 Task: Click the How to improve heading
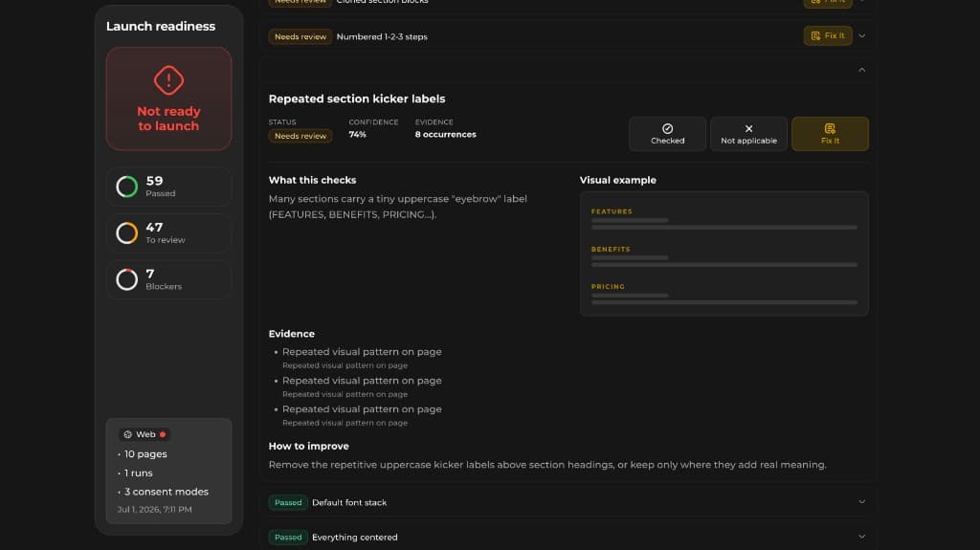(309, 447)
